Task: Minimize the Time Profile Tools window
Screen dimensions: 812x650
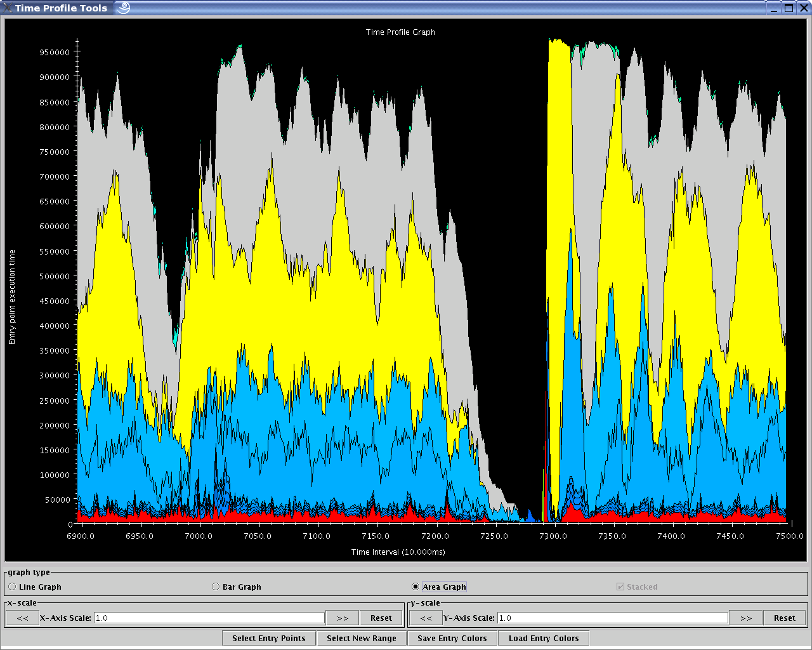Action: [774, 8]
